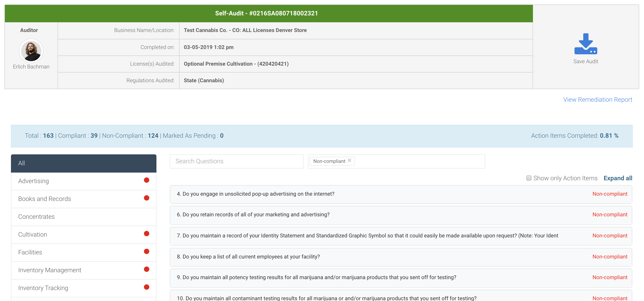Select the Concentrates category
Image resolution: width=644 pixels, height=301 pixels.
(x=83, y=217)
